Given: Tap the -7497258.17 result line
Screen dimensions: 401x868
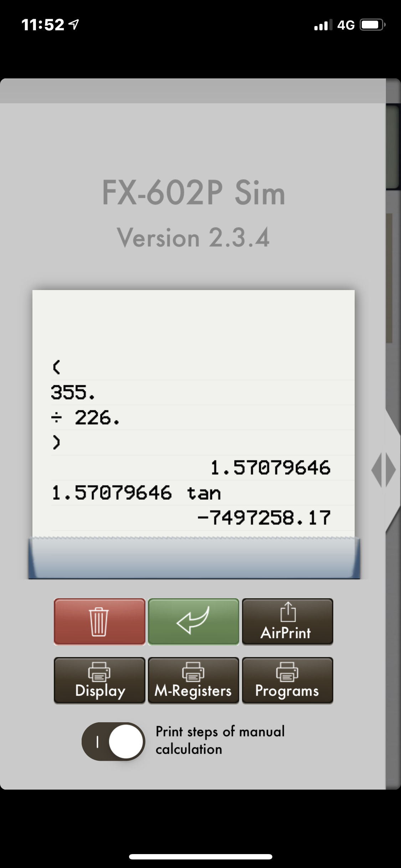Looking at the screenshot, I should pyautogui.click(x=264, y=518).
